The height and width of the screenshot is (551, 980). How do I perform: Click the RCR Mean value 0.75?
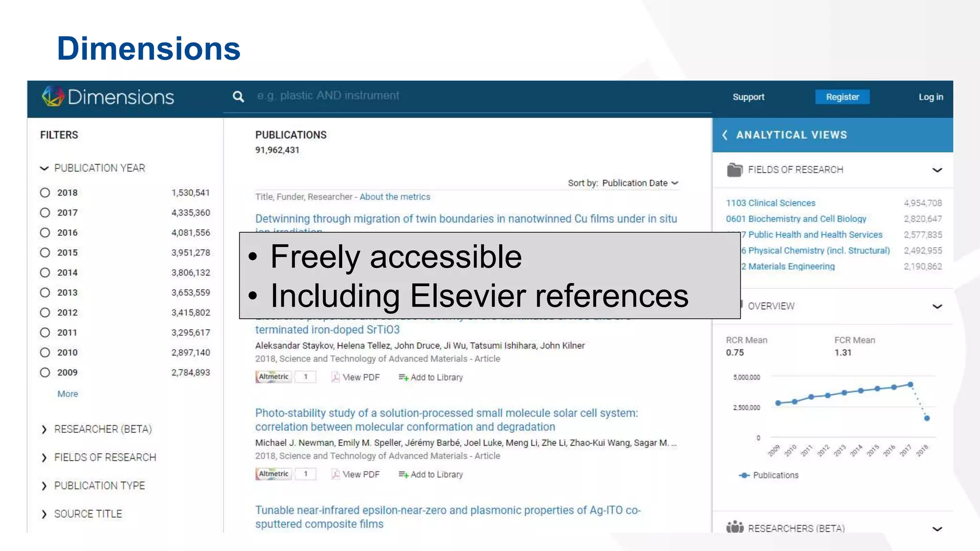click(x=735, y=353)
